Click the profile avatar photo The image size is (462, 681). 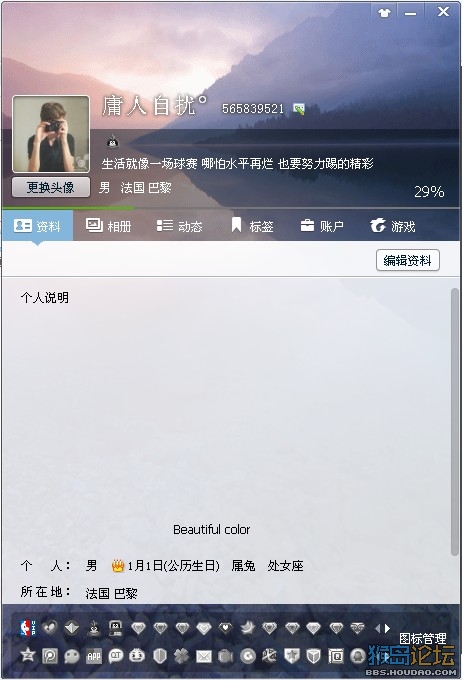click(x=51, y=134)
